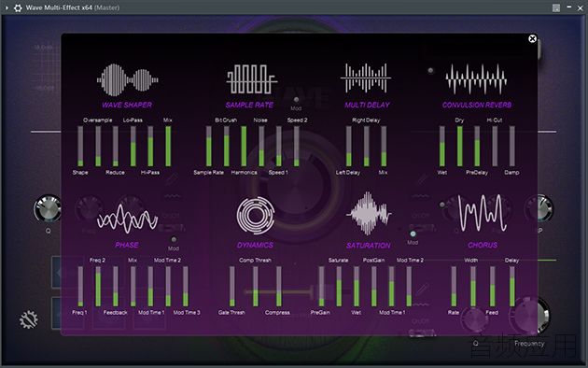Image resolution: width=588 pixels, height=368 pixels.
Task: Toggle the Phase Mod switch
Action: pos(174,239)
